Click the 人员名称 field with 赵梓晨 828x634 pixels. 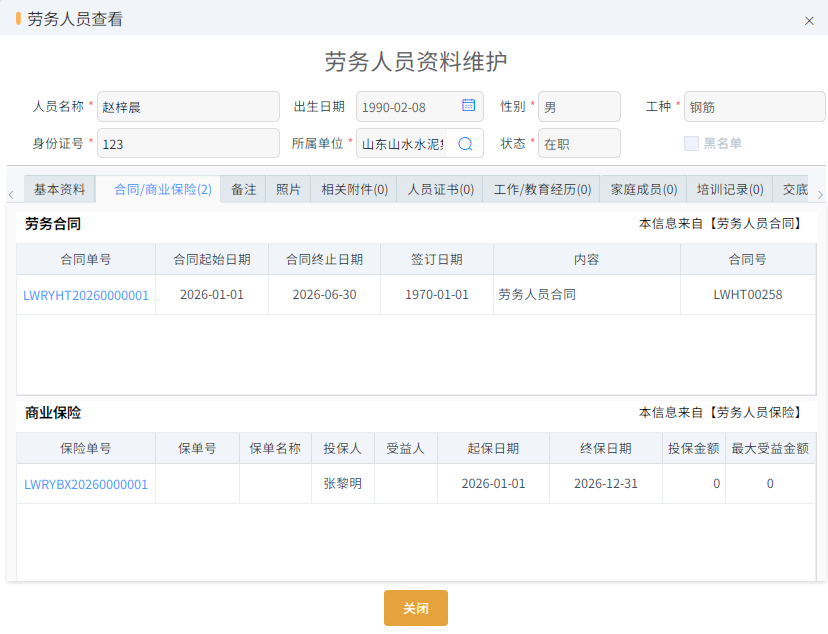coord(188,107)
